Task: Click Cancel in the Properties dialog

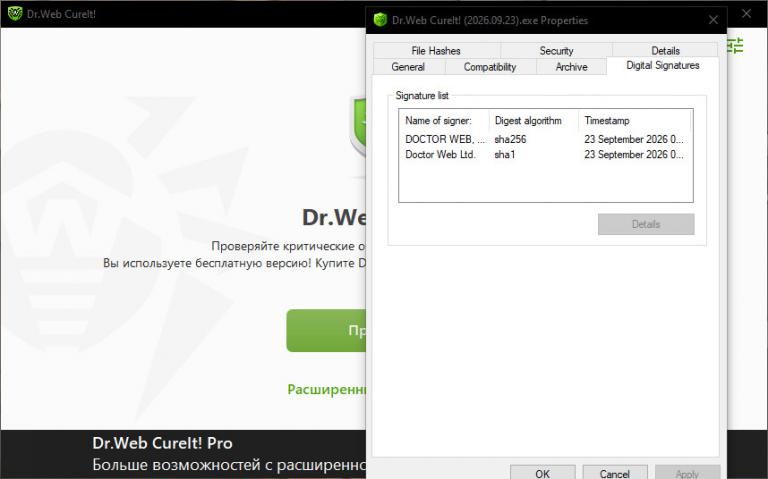Action: point(615,473)
